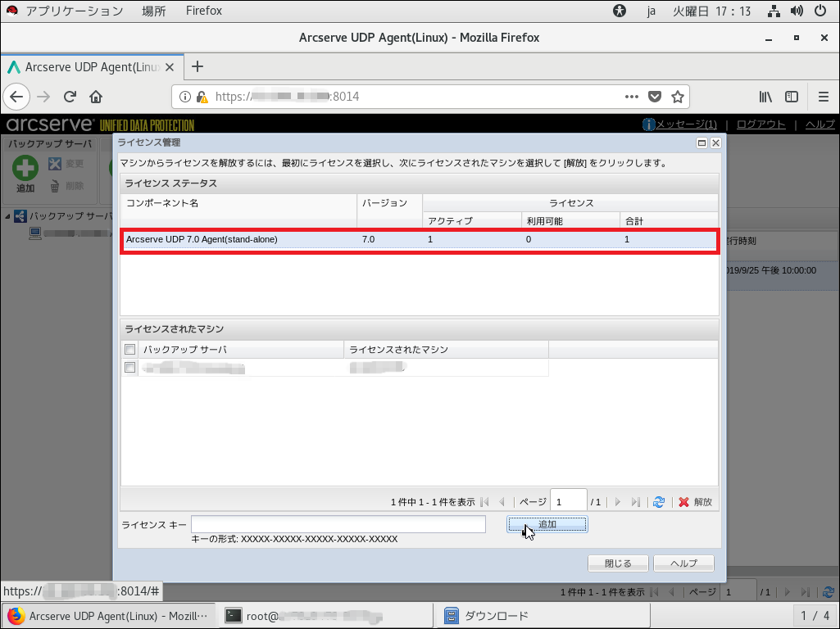Close the license management dialog with X
The image size is (840, 629).
tap(715, 143)
